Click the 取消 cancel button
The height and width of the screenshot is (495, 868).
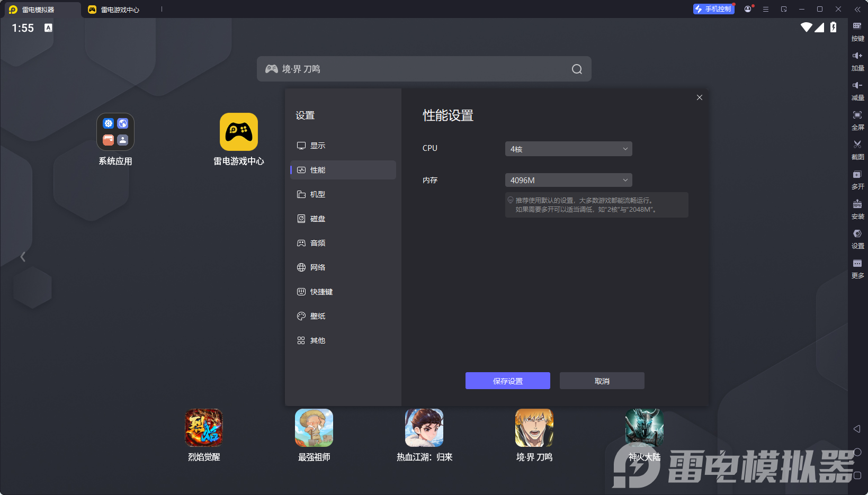[602, 381]
